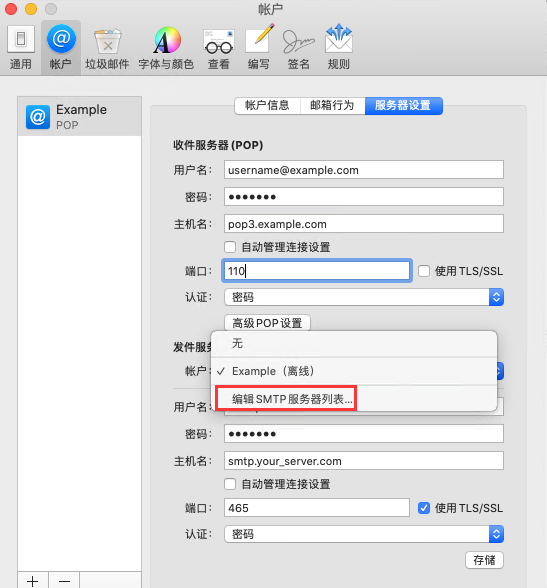Switch to the 邮箱行为 tab
Screen dimensions: 547x588
(332, 105)
